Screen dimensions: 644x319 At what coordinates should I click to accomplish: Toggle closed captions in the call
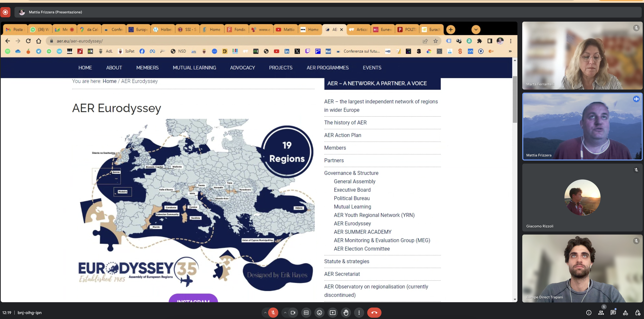(306, 313)
